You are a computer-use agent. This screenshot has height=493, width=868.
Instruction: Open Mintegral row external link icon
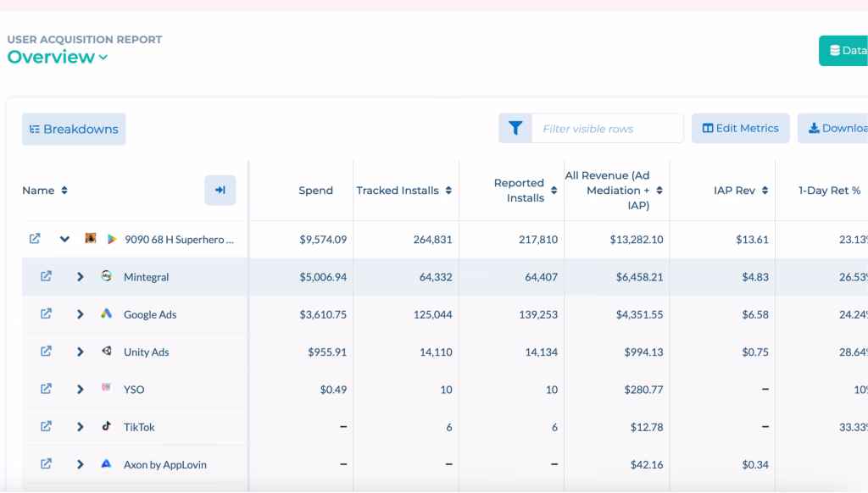coord(47,276)
